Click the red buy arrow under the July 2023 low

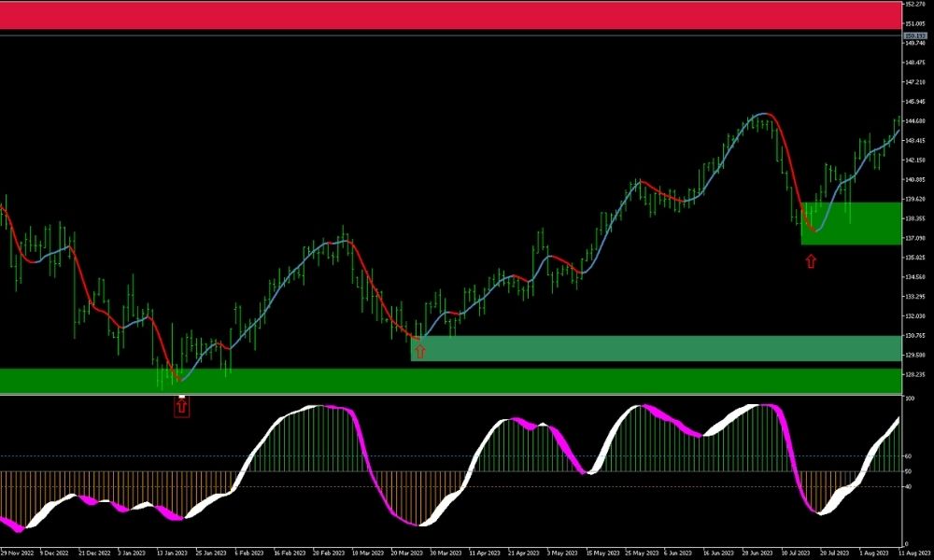coord(810,262)
